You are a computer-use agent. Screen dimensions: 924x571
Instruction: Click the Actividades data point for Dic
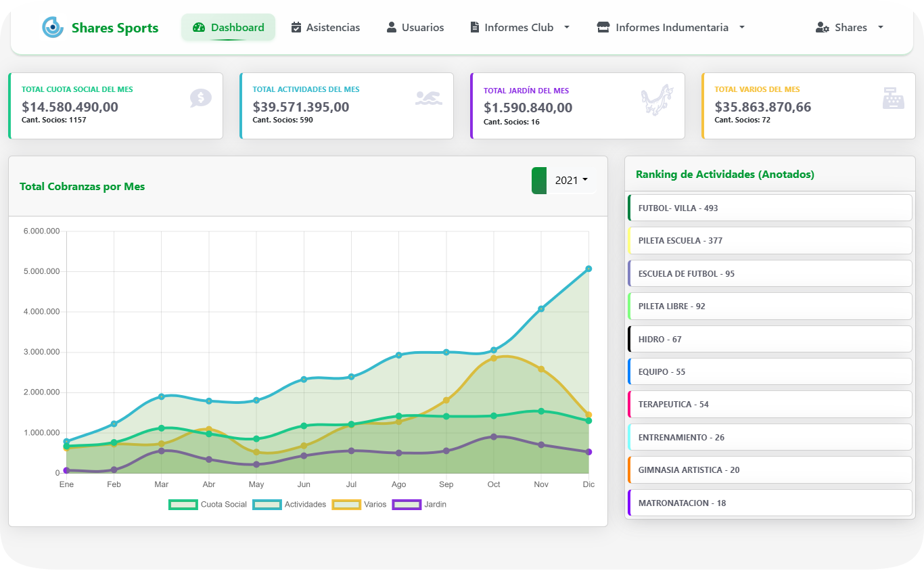[588, 269]
